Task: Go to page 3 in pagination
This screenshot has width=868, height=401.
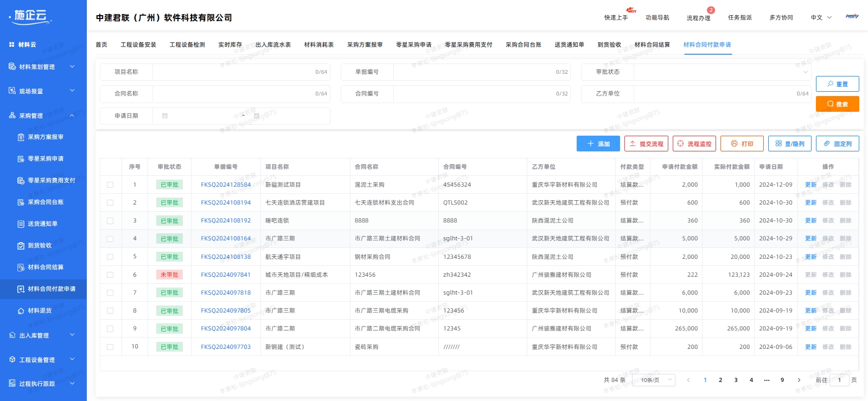Action: 736,380
